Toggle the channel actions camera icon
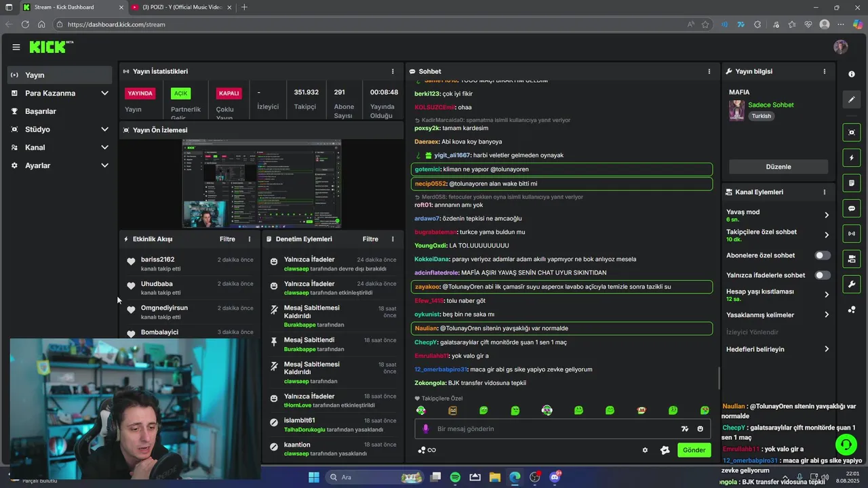 tap(852, 259)
